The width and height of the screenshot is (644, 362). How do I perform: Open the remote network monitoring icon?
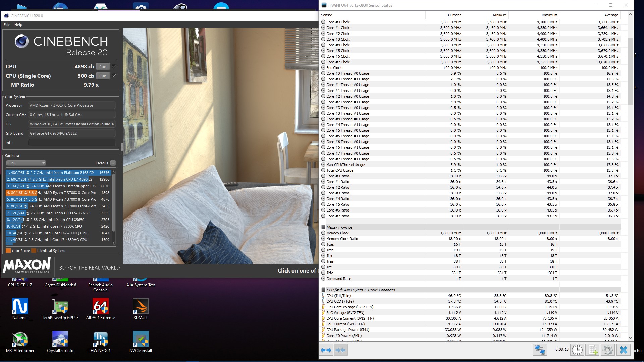coord(540,350)
